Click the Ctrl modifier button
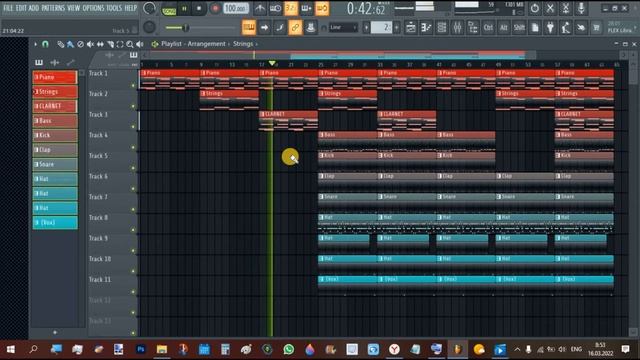640x360 pixels. (488, 27)
